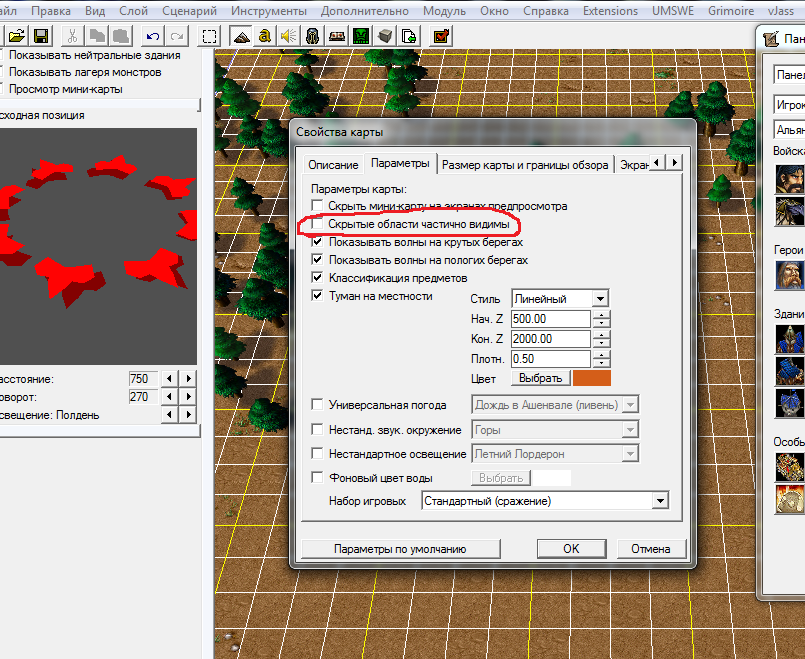This screenshot has height=659, width=805.
Task: Open the Trigger Editor letter-a icon
Action: coord(264,36)
